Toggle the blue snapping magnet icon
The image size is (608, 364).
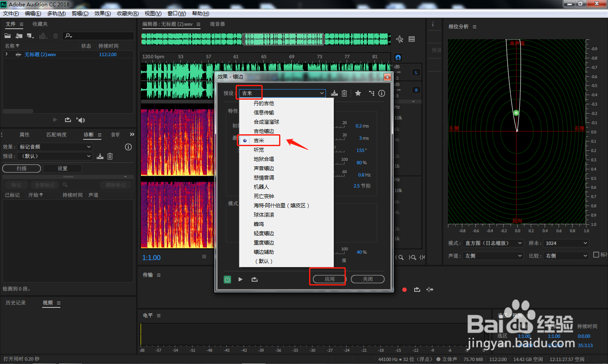[398, 57]
